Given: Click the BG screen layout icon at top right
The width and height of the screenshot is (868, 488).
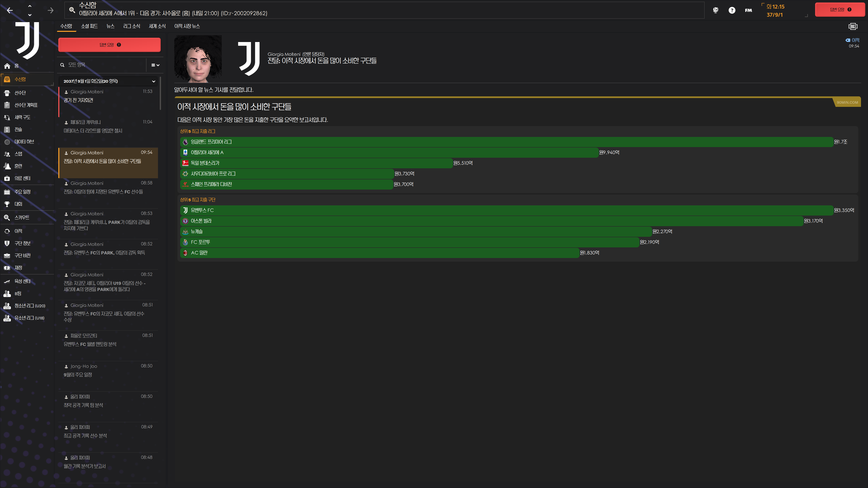Looking at the screenshot, I should (853, 26).
